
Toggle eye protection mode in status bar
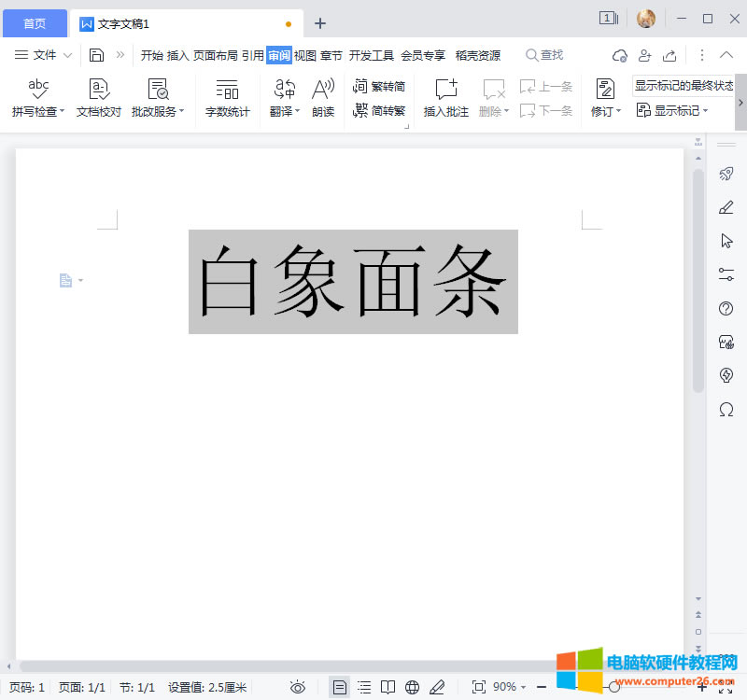(298, 687)
